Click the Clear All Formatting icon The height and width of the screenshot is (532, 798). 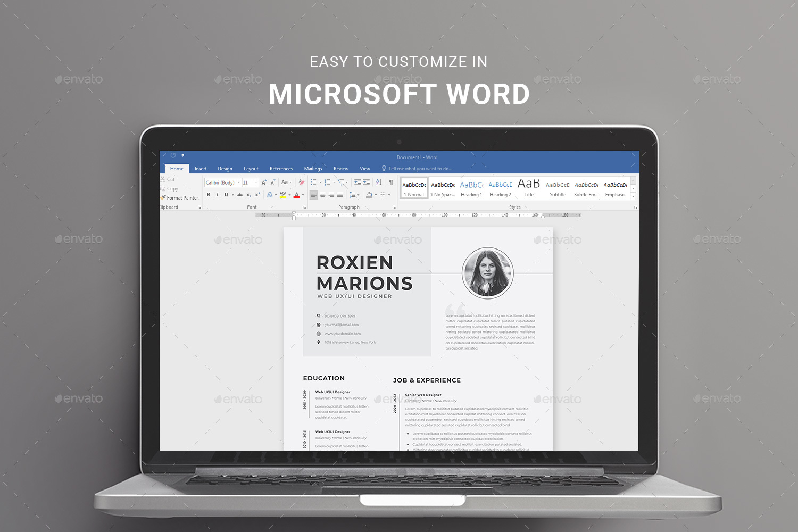coord(301,182)
